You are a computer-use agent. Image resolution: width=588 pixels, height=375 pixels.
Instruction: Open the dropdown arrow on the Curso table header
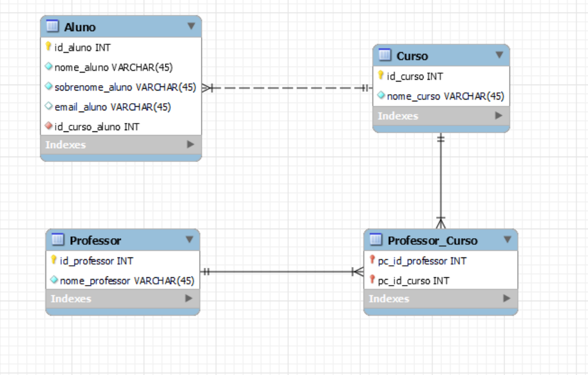[500, 55]
